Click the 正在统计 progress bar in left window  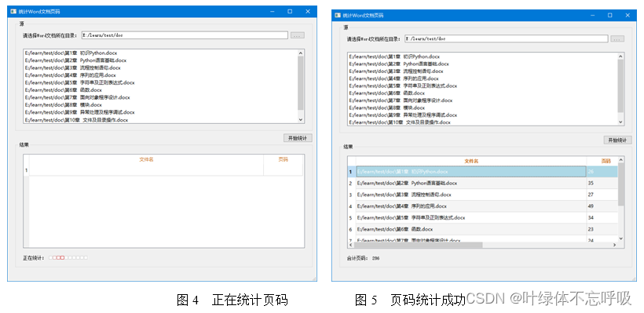click(x=68, y=257)
